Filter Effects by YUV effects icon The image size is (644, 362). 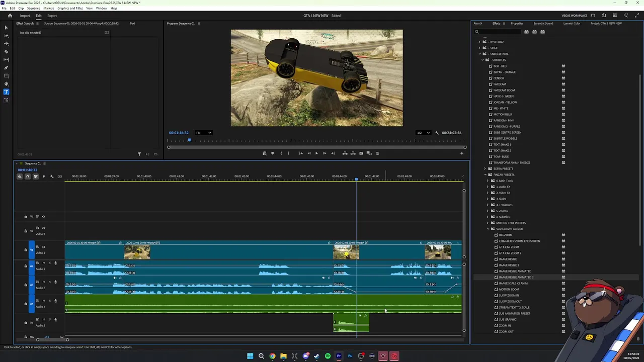pos(542,32)
